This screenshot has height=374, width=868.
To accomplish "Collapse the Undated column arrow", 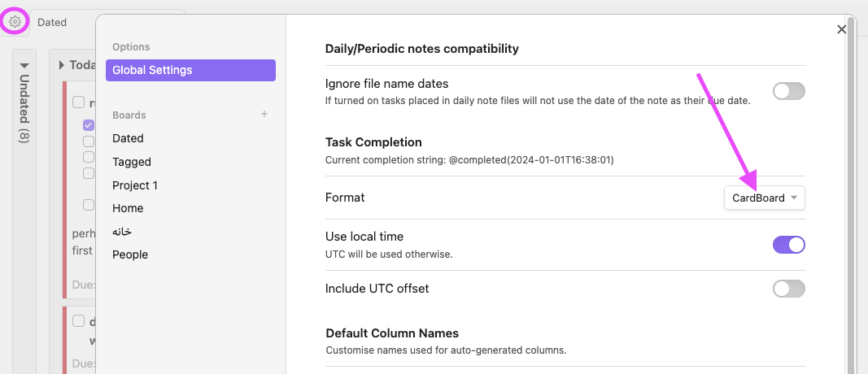I will (x=24, y=65).
